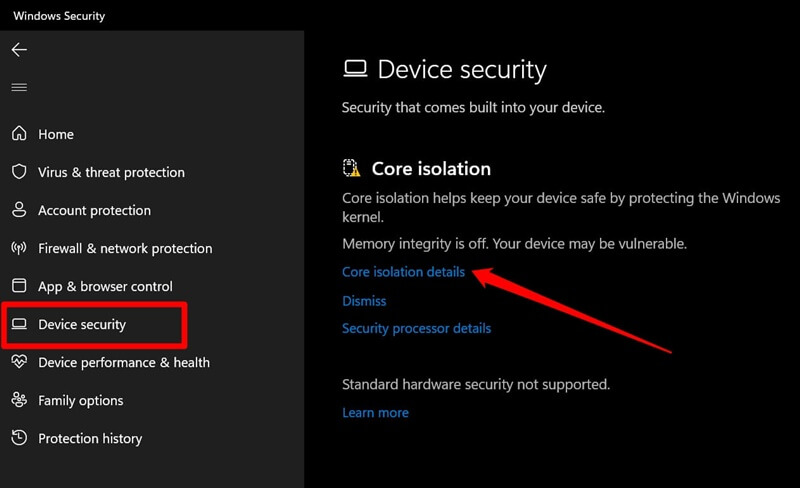Open Protection history from the sidebar
800x488 pixels.
tap(90, 438)
